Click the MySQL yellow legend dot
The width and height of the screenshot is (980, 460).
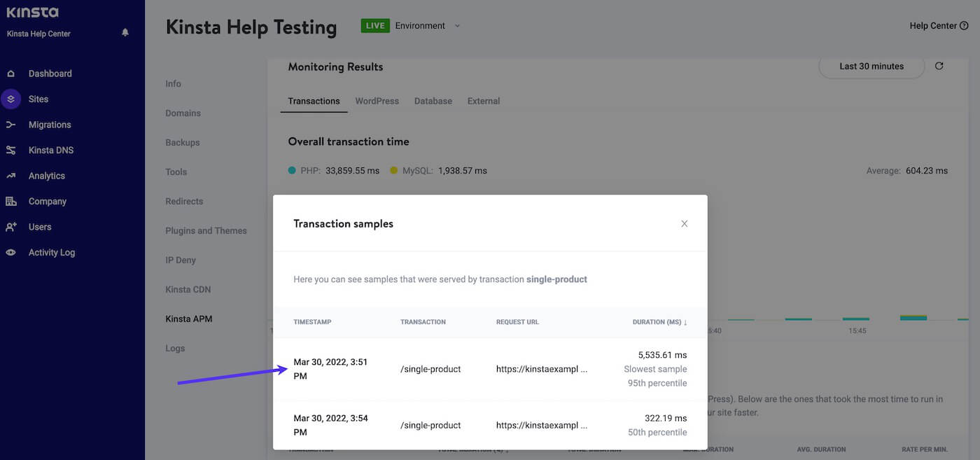(394, 170)
